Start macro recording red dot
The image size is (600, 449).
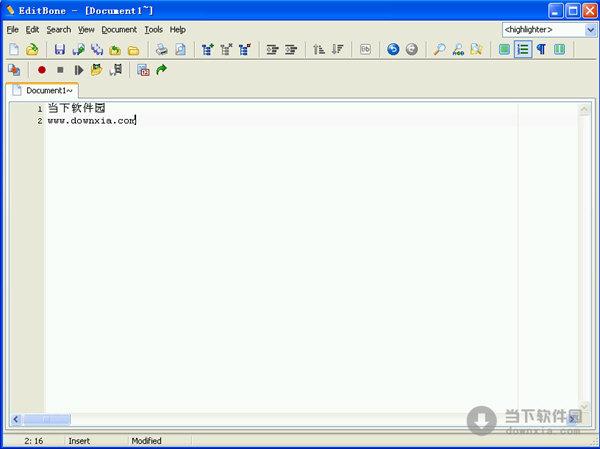pos(42,70)
